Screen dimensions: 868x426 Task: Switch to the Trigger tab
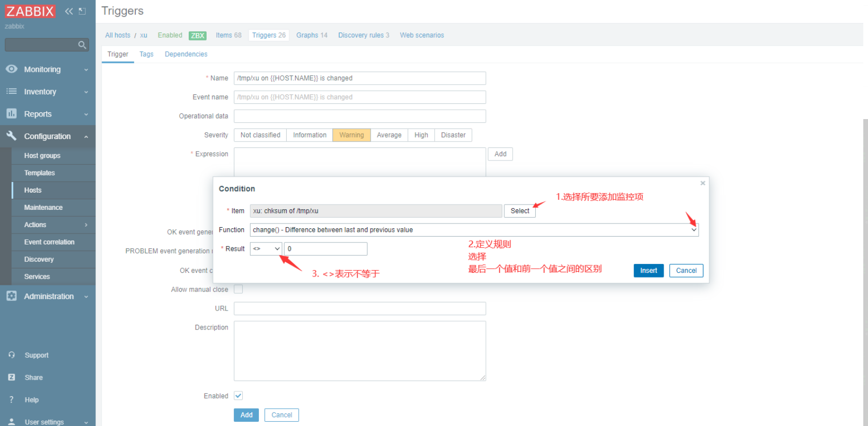pos(118,54)
